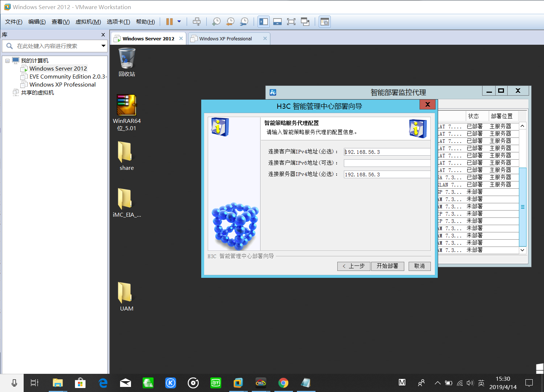The image size is (544, 392).
Task: Toggle the console view button
Action: [x=325, y=22]
